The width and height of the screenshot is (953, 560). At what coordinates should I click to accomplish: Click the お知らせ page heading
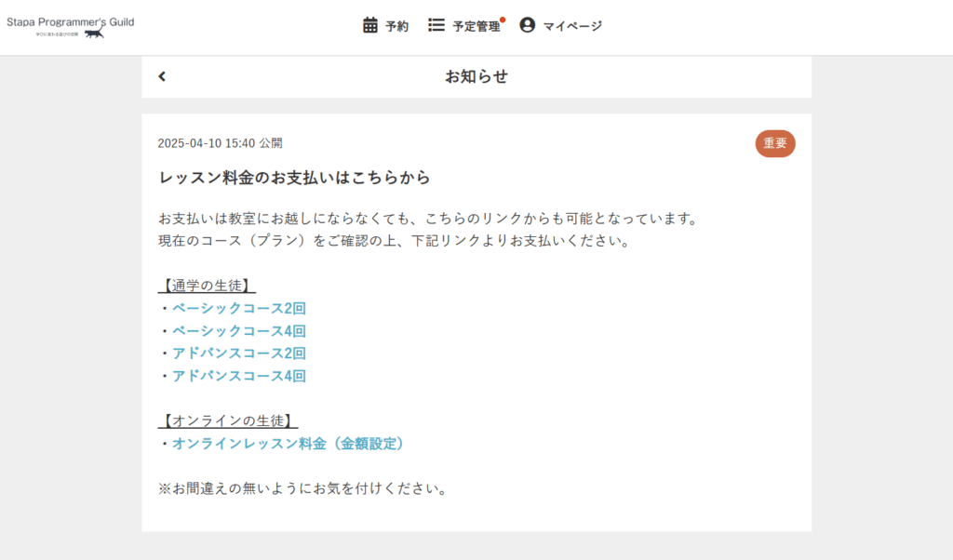point(476,76)
